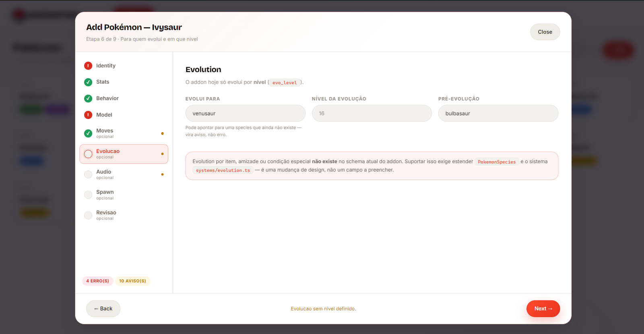This screenshot has width=644, height=334.
Task: Click the orange warning dot on the Evolucao row
Action: [162, 154]
